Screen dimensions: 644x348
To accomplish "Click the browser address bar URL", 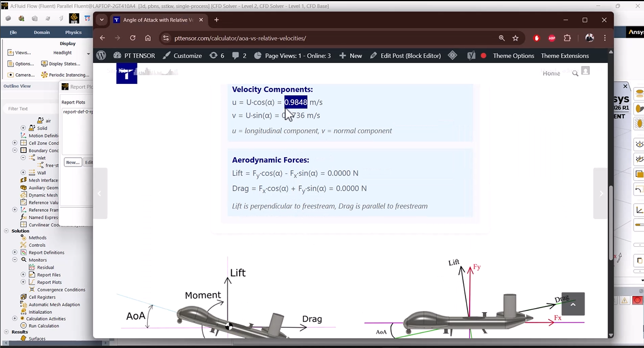I will [x=240, y=38].
